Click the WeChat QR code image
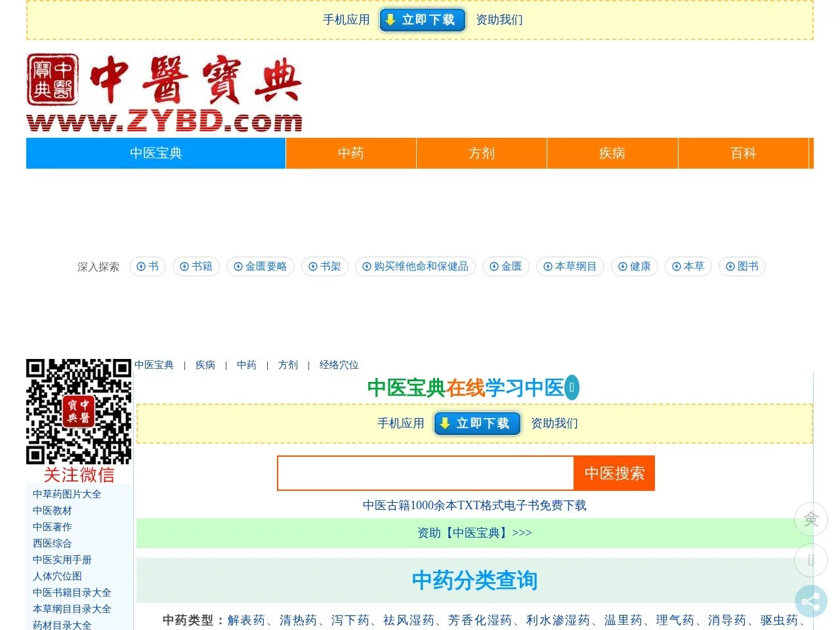The width and height of the screenshot is (840, 630). tap(79, 411)
